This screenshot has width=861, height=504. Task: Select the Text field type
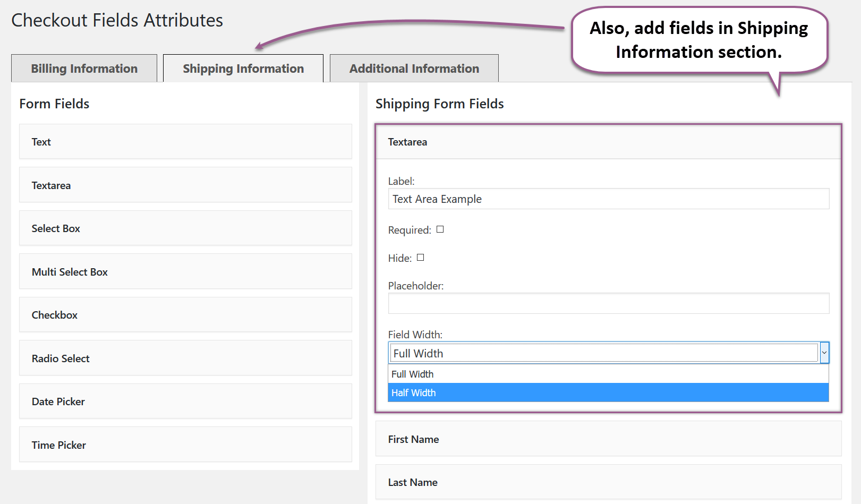(185, 141)
